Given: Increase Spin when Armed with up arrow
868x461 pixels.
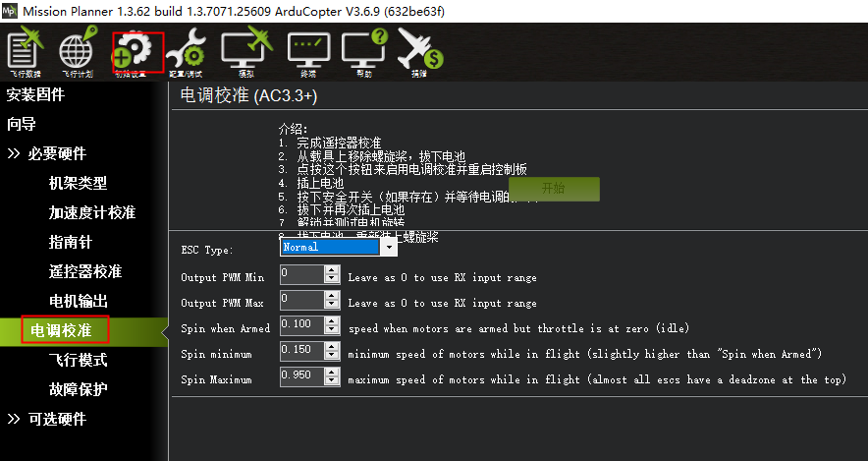Looking at the screenshot, I should pyautogui.click(x=332, y=320).
